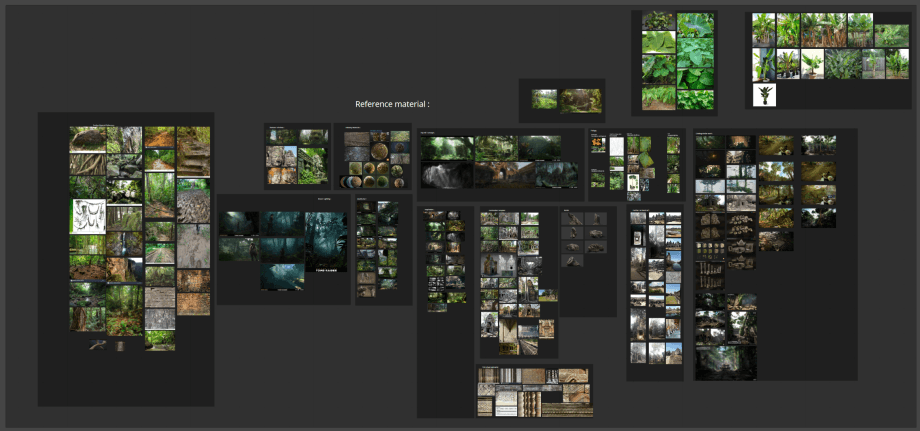Select the white hanging vines sketch image
The width and height of the screenshot is (920, 431).
tap(88, 216)
